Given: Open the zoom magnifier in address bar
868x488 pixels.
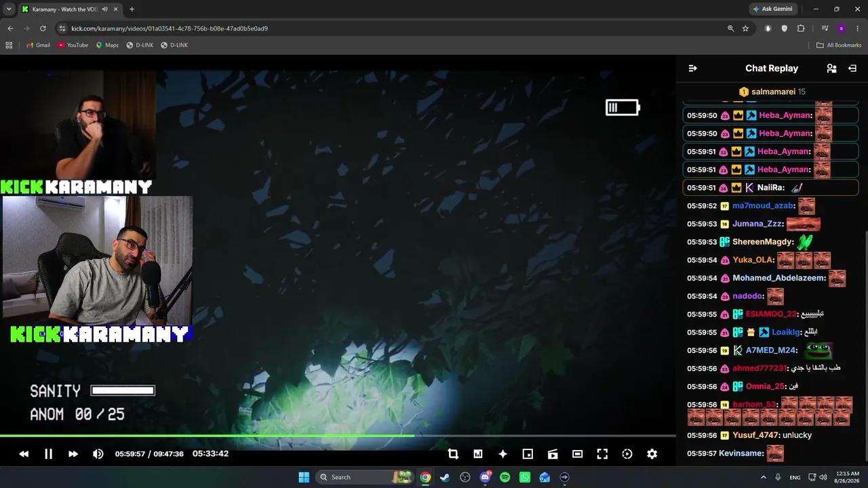Looking at the screenshot, I should coord(730,28).
